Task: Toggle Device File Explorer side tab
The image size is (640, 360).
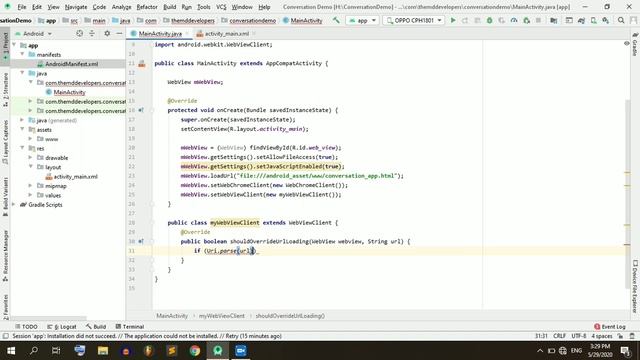Action: [635, 287]
